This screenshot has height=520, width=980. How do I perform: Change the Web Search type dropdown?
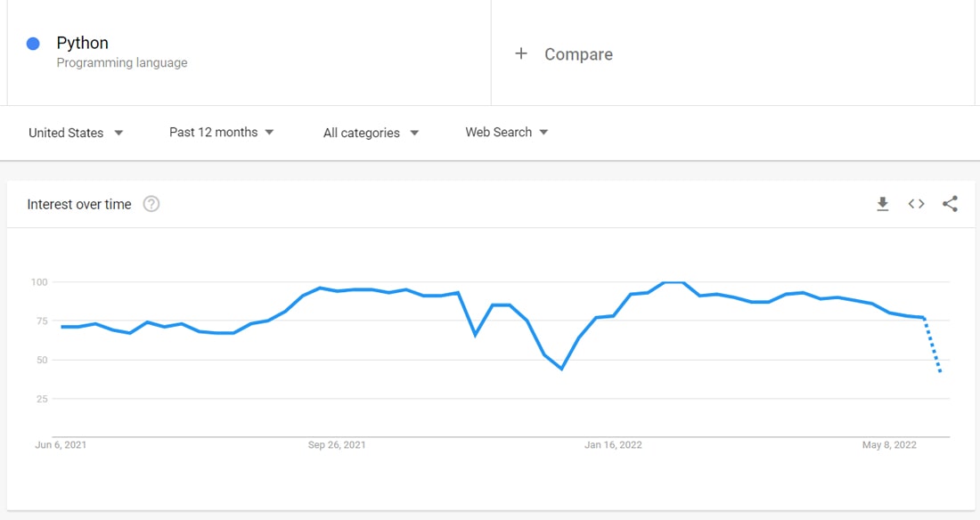[x=506, y=132]
